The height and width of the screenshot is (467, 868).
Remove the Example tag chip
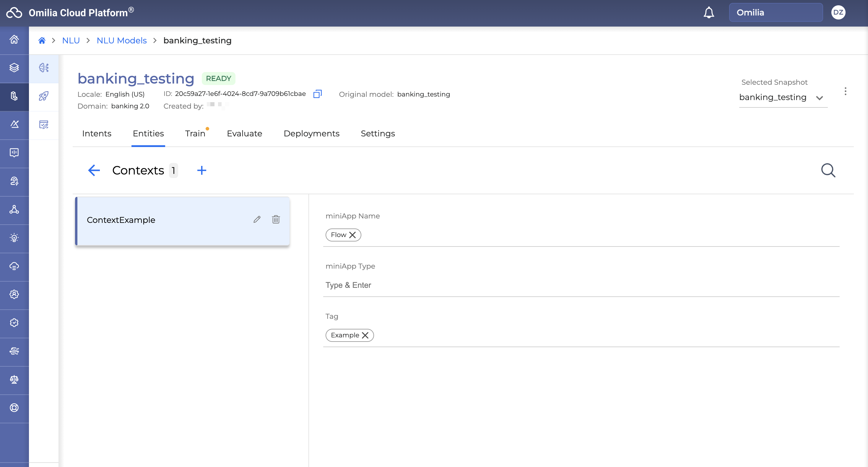[x=365, y=335]
